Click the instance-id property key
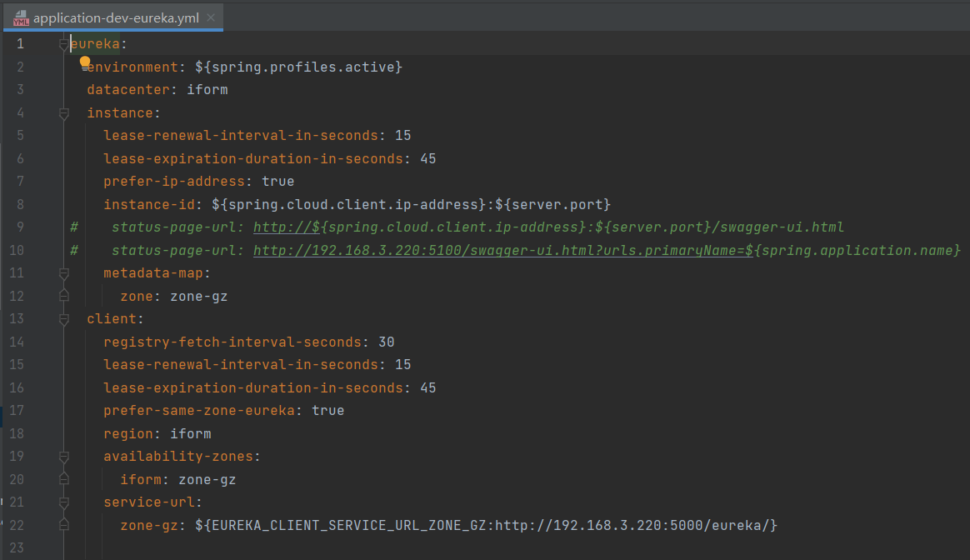This screenshot has width=970, height=560. (x=148, y=204)
